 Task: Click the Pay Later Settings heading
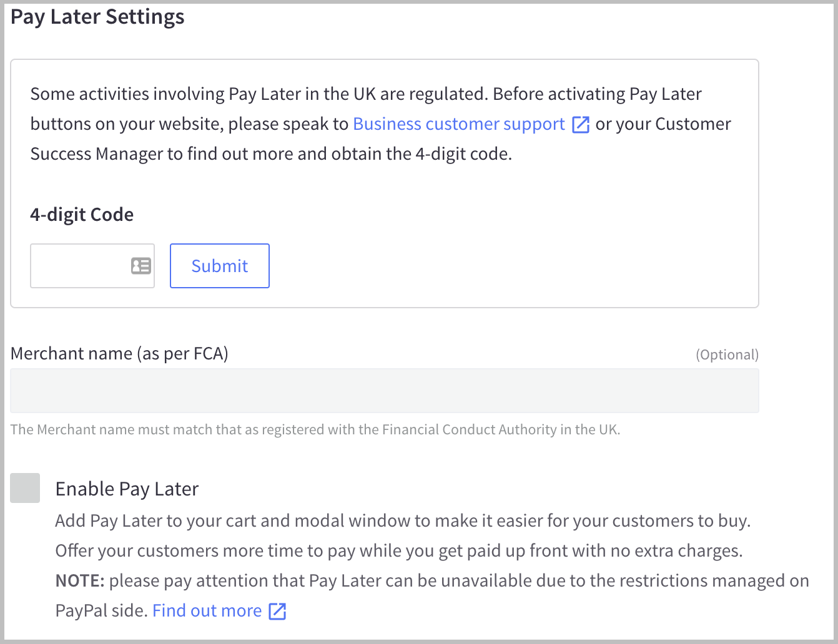pyautogui.click(x=97, y=17)
